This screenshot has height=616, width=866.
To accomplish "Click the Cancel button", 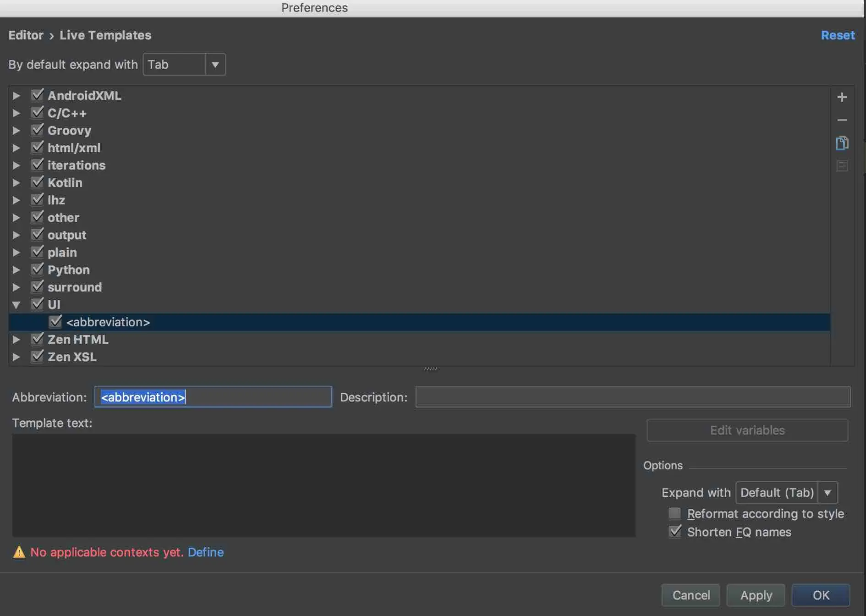I will coord(691,595).
